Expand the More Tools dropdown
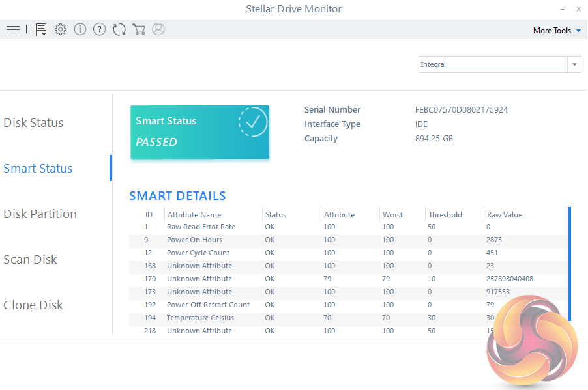The image size is (588, 390). click(x=556, y=31)
